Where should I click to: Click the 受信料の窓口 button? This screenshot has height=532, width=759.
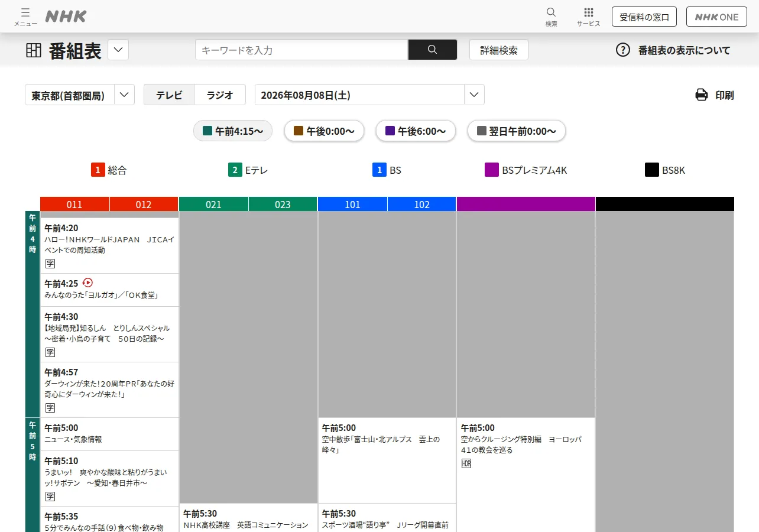pos(644,17)
